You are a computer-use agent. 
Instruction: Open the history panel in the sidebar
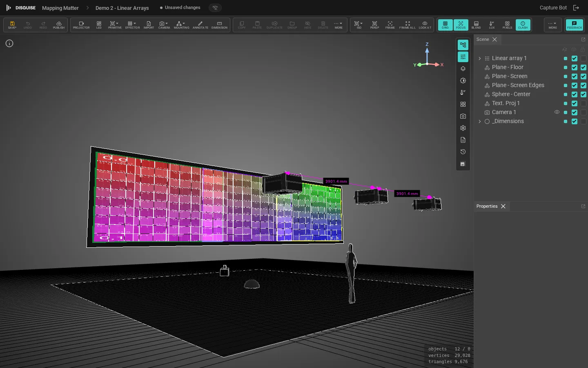point(463,152)
